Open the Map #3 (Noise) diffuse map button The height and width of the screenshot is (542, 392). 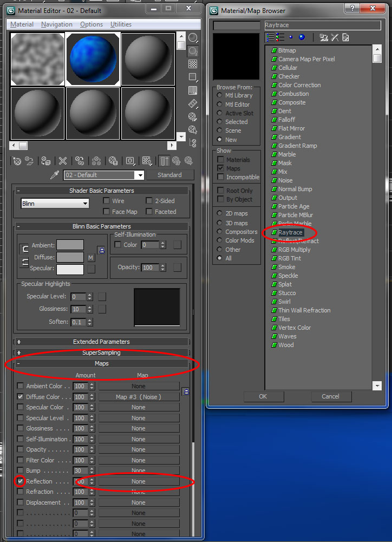(x=139, y=397)
